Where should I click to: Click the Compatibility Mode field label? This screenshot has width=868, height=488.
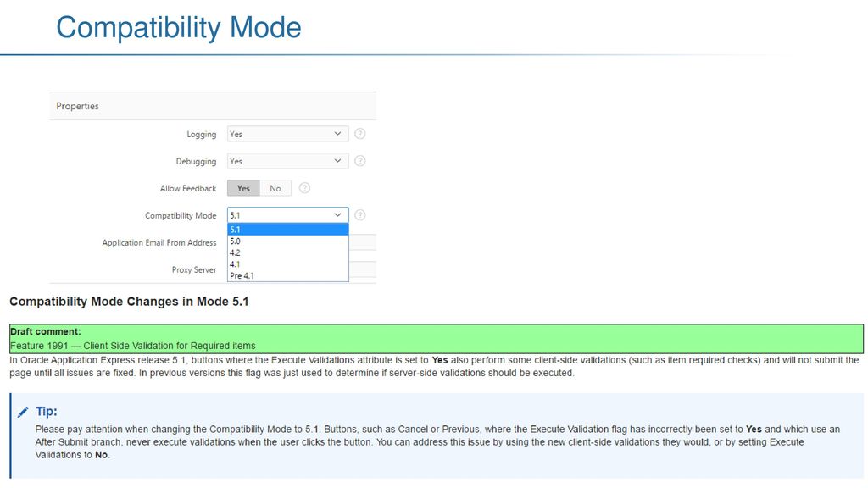tap(181, 216)
